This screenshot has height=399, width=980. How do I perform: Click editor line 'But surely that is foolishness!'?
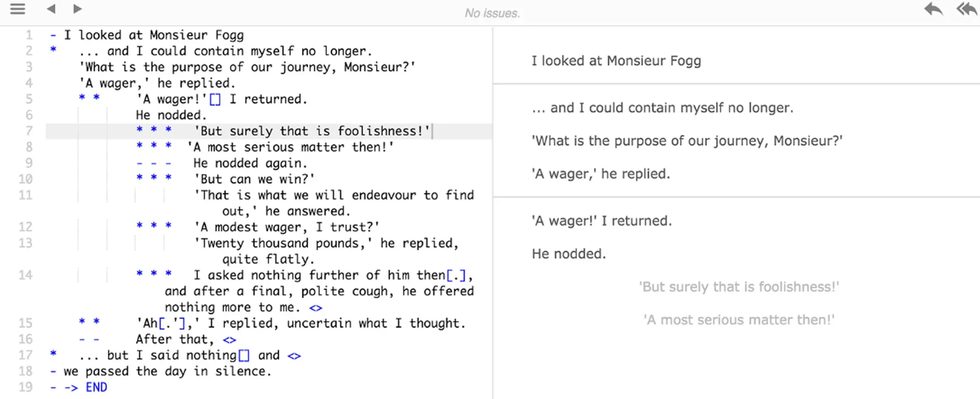[x=312, y=131]
